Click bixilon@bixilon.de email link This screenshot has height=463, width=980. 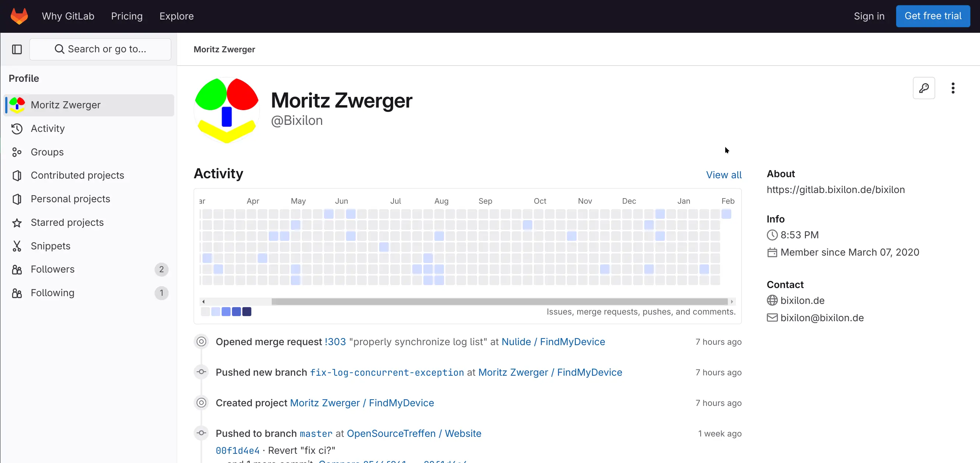(x=822, y=318)
